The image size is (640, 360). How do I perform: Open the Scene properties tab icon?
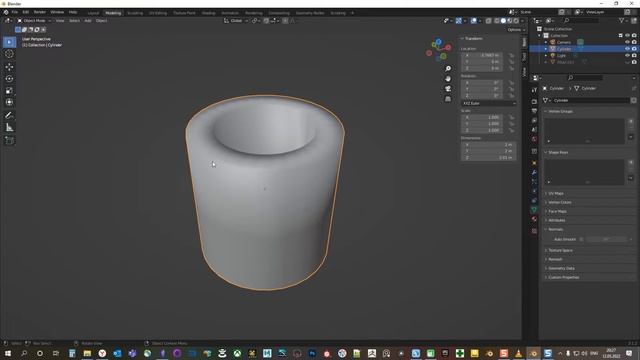tap(534, 130)
